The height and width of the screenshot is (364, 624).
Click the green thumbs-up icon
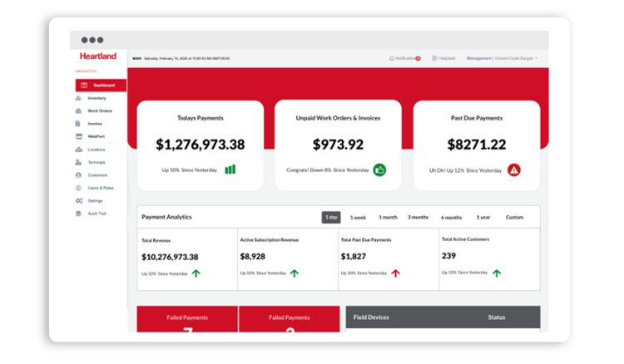click(379, 170)
